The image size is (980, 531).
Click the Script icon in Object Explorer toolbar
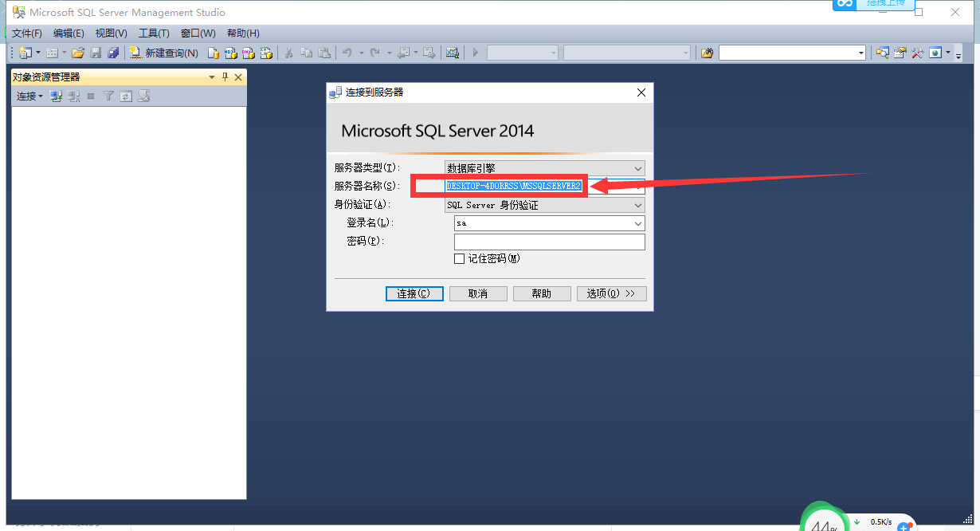(143, 96)
